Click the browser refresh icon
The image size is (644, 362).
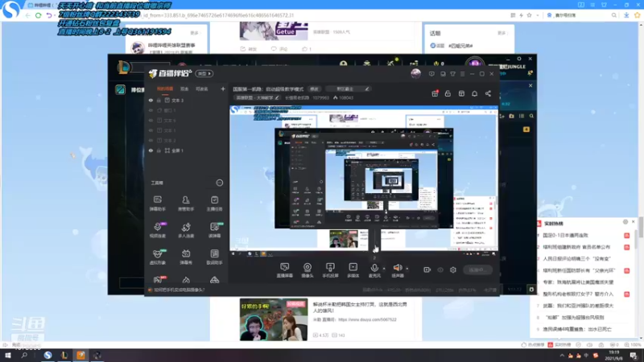pyautogui.click(x=38, y=15)
